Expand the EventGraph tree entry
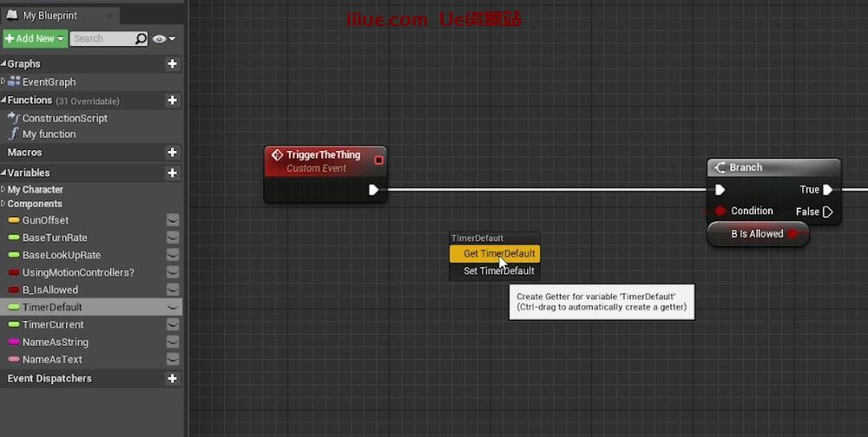 (x=3, y=82)
